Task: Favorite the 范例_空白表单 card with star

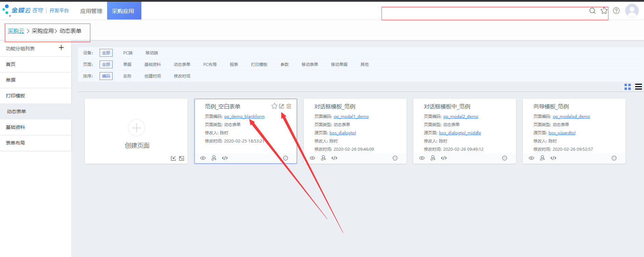Action: click(x=274, y=106)
